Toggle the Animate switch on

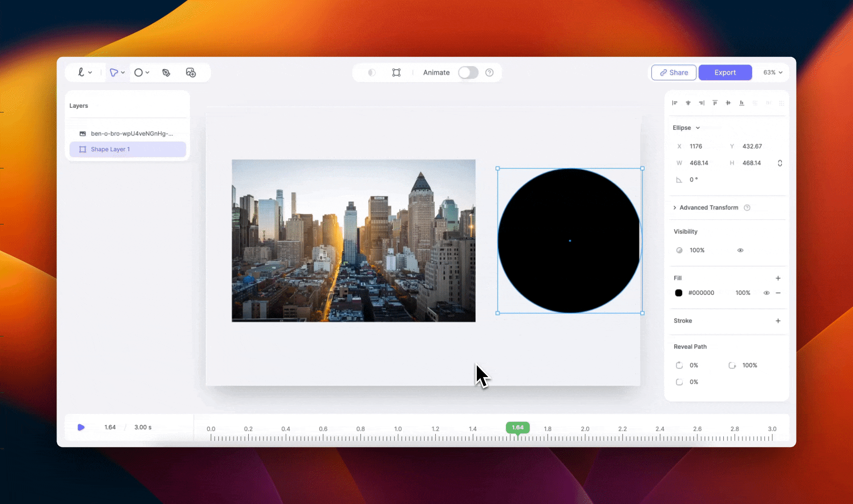[468, 72]
